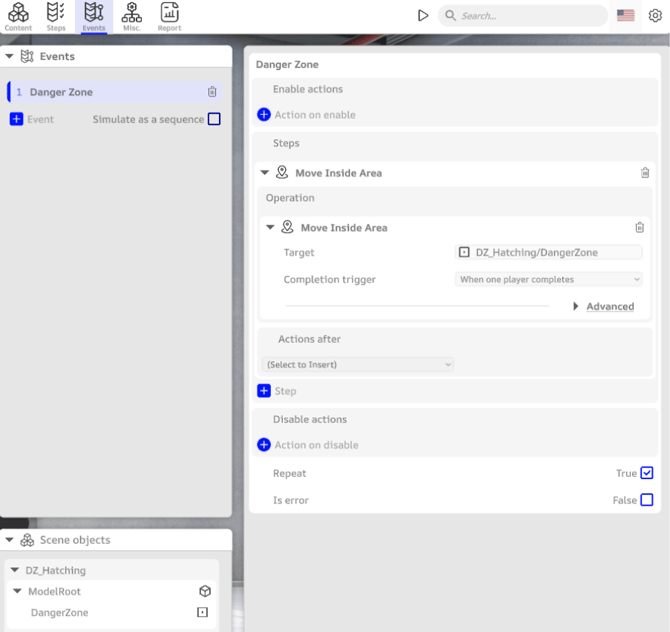Open the Report panel icon

169,15
